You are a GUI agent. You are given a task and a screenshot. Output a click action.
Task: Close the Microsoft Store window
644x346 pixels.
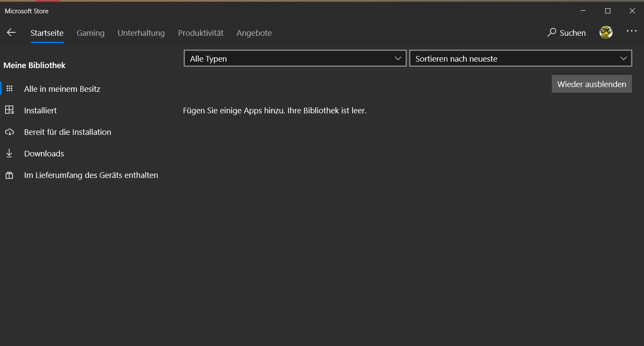pyautogui.click(x=632, y=11)
